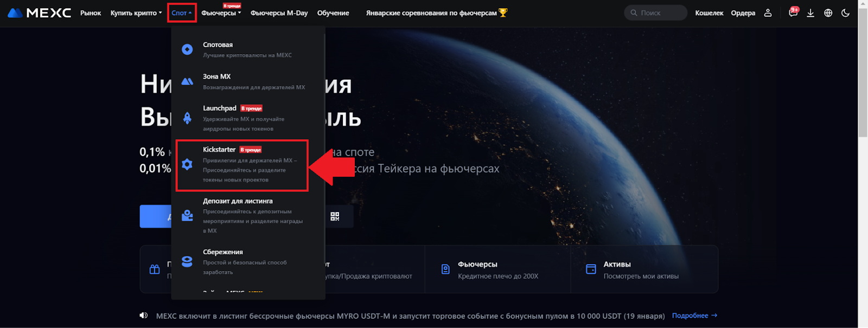The width and height of the screenshot is (868, 328).
Task: Click the search magnifier icon
Action: tap(634, 12)
